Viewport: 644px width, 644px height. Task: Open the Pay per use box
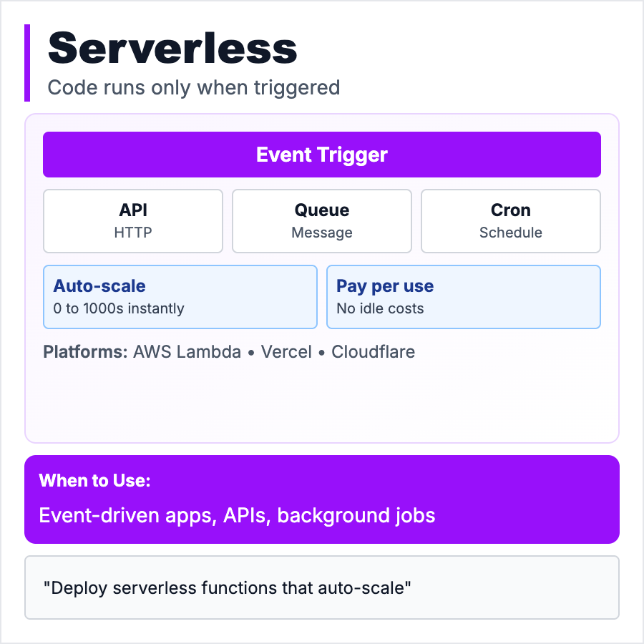(x=464, y=296)
